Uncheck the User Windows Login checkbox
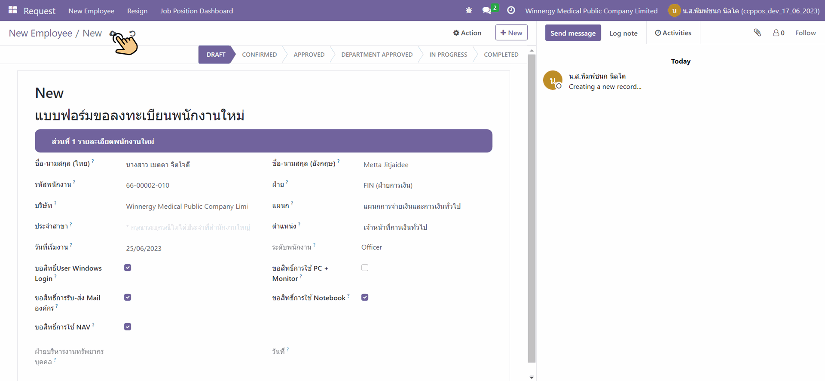 127,267
